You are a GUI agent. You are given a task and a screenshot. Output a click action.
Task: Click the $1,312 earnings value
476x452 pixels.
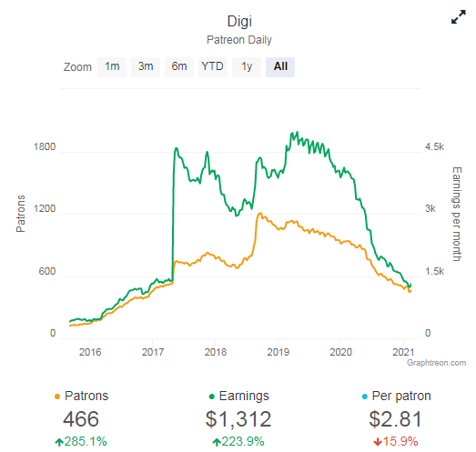238,419
